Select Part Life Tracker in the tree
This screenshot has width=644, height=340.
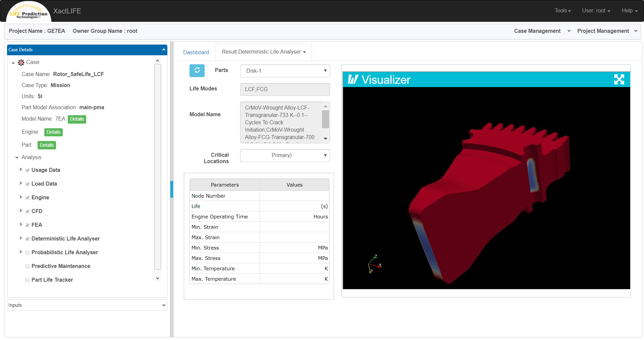pyautogui.click(x=52, y=280)
